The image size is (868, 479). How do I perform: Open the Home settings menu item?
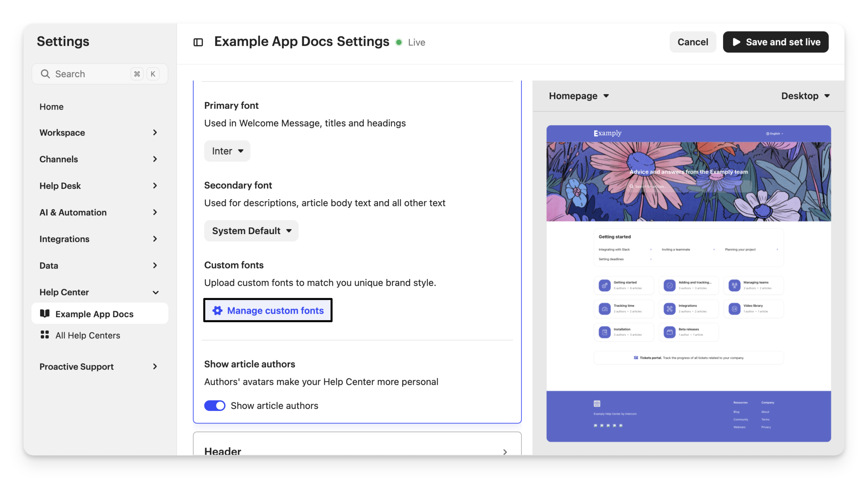click(51, 107)
